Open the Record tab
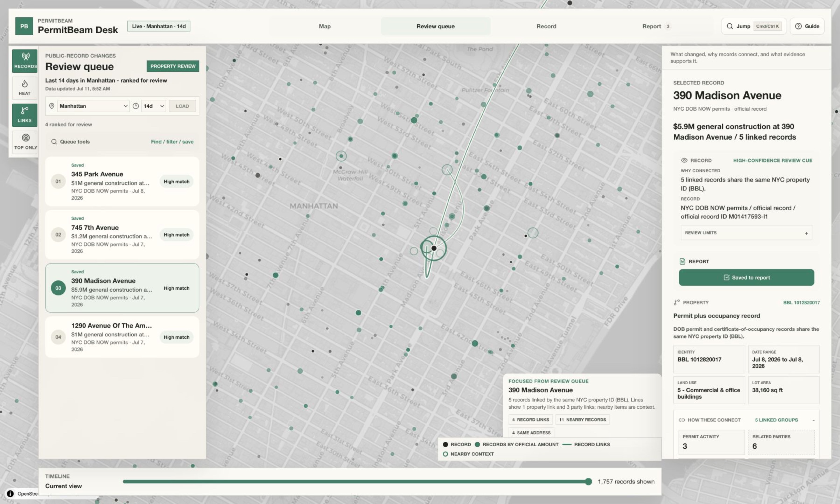 [x=546, y=26]
